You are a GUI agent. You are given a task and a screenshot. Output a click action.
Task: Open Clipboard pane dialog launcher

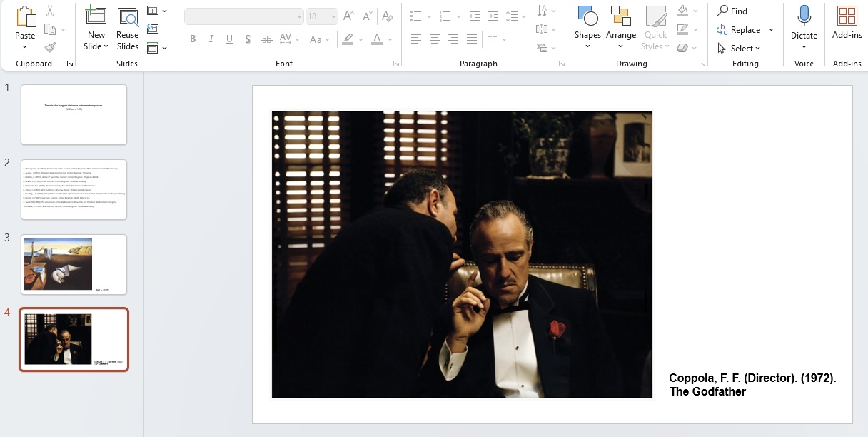pos(70,64)
